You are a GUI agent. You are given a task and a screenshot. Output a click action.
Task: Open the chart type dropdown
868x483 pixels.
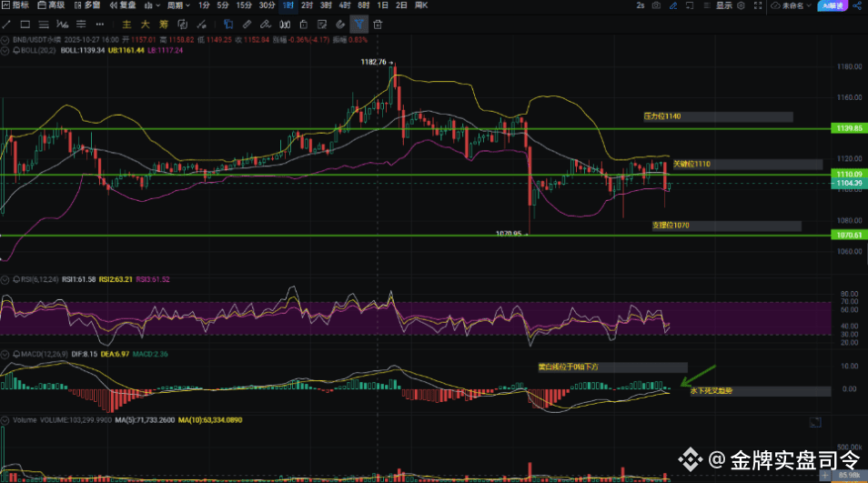coord(152,5)
